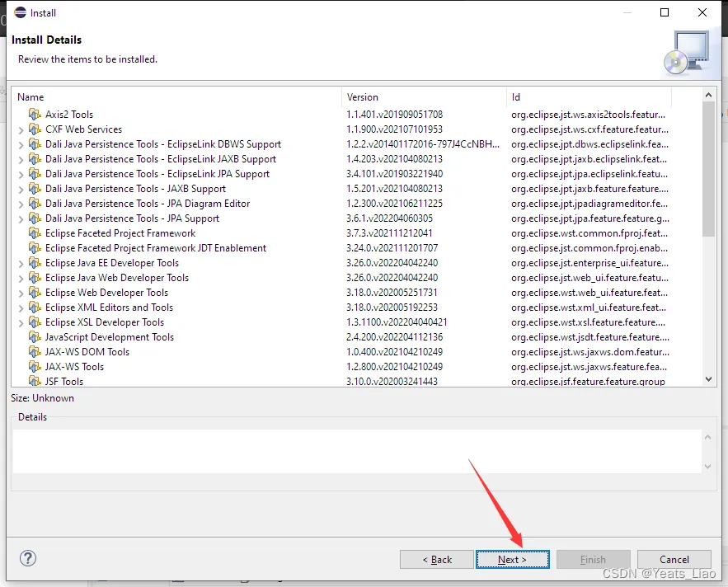Click the EclipseLink JPA Support feature icon
Image resolution: width=728 pixels, height=587 pixels.
[35, 174]
